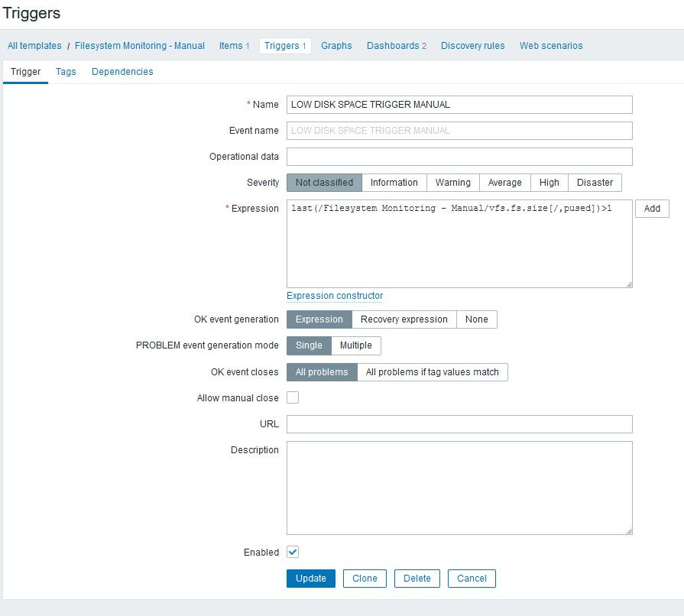Choose All problems if tag values match

click(x=432, y=372)
